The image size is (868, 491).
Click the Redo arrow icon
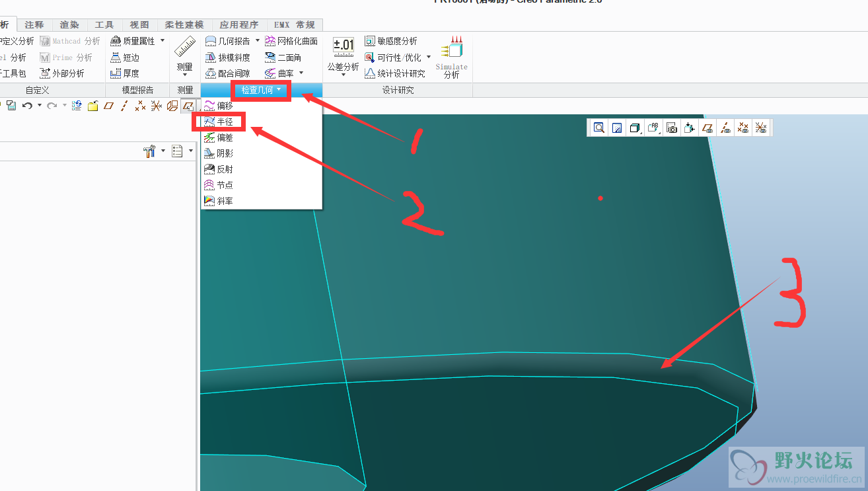tap(52, 105)
